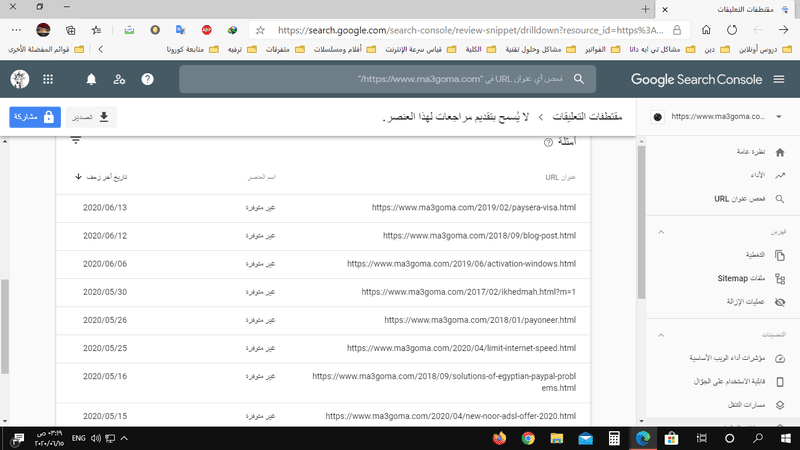Image resolution: width=800 pixels, height=450 pixels.
Task: Open the other favorites folder
Action: point(46,49)
